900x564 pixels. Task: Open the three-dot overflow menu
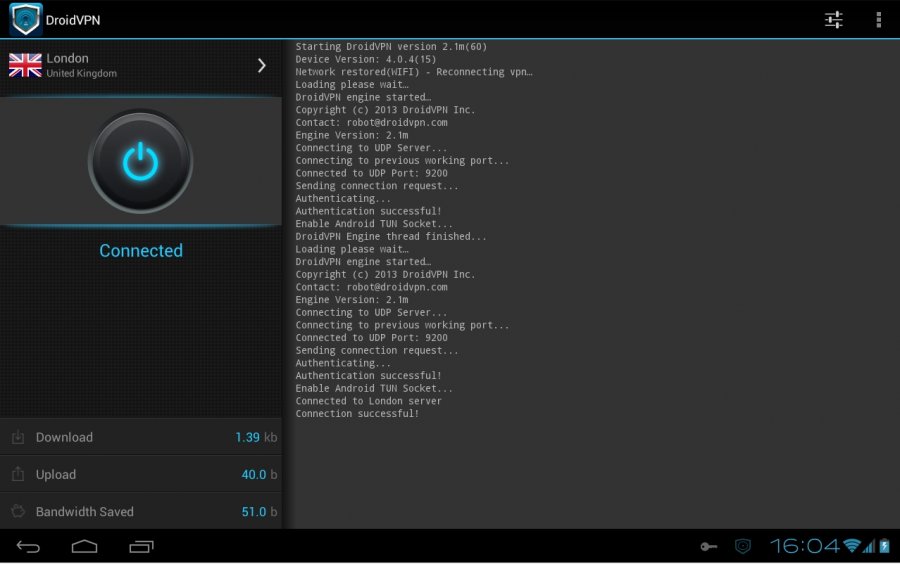pos(878,20)
